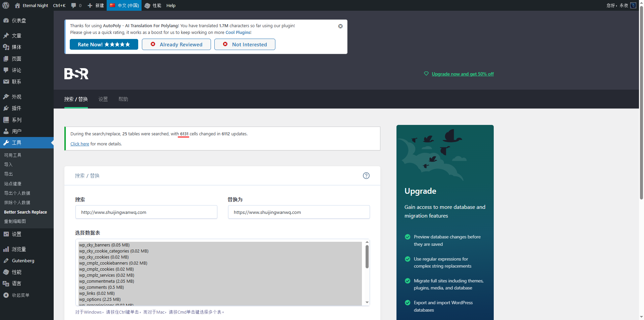Select wp_cky_cookies table in list
Image resolution: width=644 pixels, height=320 pixels.
(220, 257)
